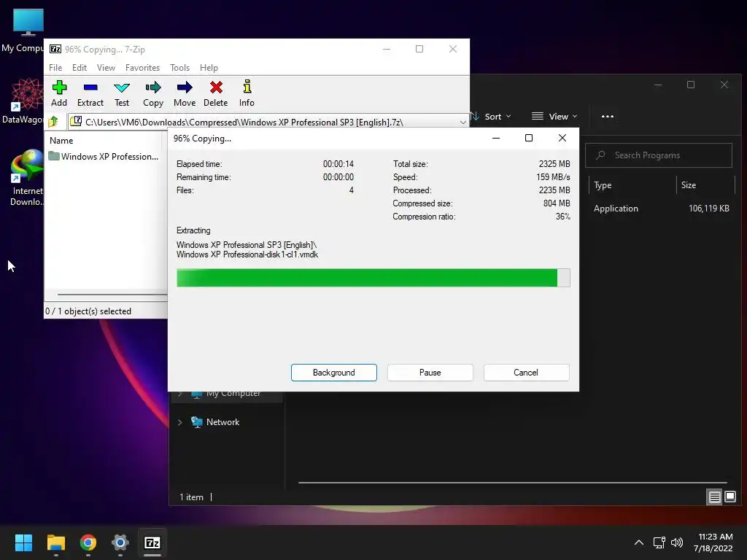The image size is (747, 560).
Task: Click the 7-Zip horizontal scrollbar
Action: click(112, 295)
